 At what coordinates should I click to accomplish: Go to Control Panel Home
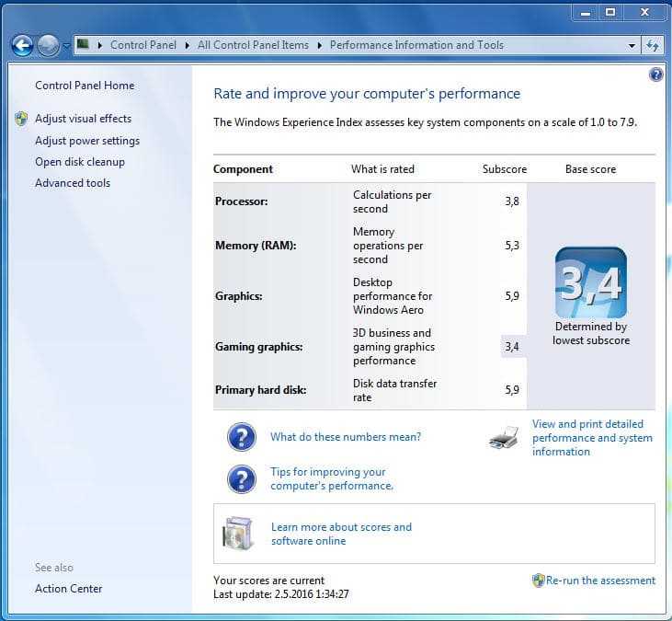pyautogui.click(x=85, y=86)
